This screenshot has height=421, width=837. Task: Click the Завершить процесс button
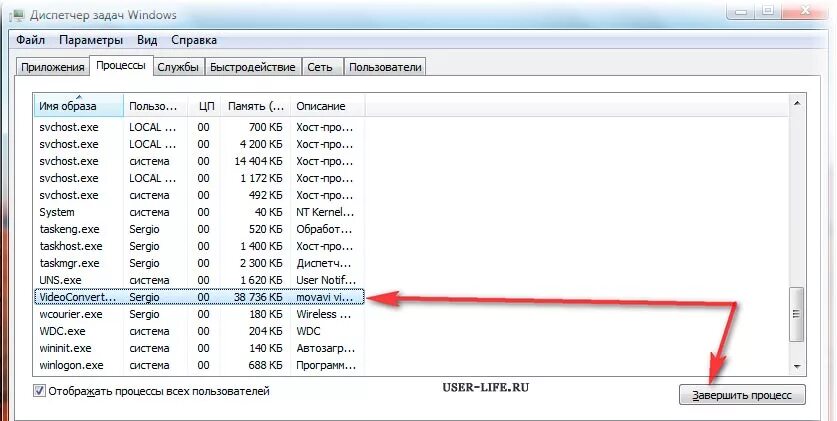coord(742,395)
